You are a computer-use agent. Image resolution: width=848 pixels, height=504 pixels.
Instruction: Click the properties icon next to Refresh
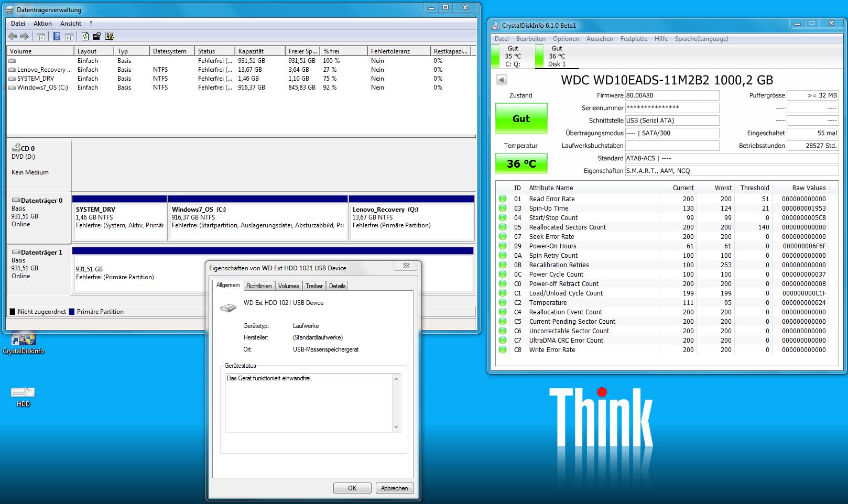coord(97,36)
